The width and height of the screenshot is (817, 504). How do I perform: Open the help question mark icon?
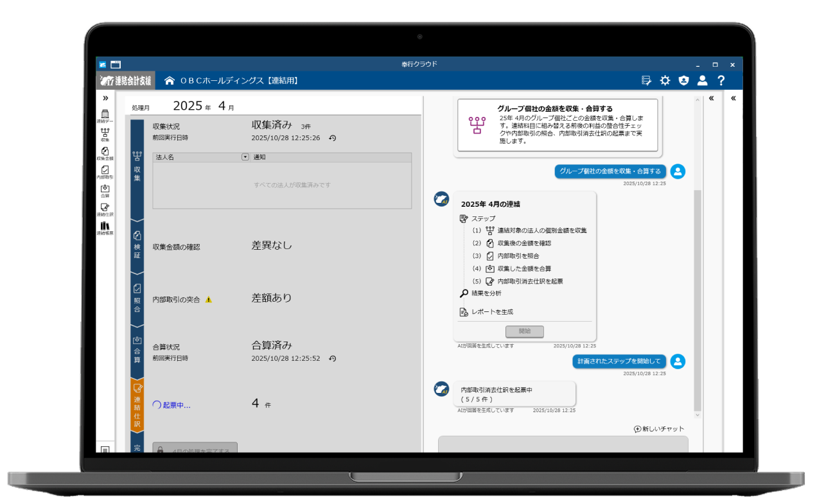[x=721, y=80]
